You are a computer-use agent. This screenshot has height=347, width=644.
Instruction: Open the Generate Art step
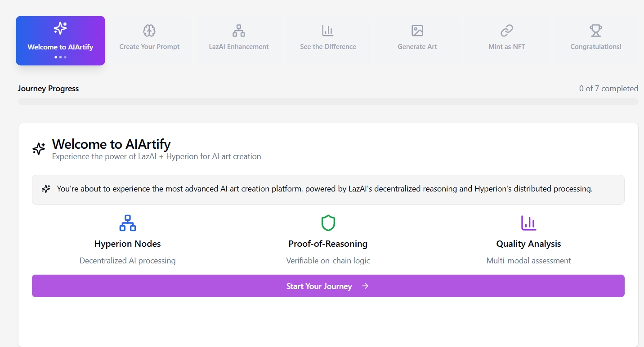(x=416, y=40)
